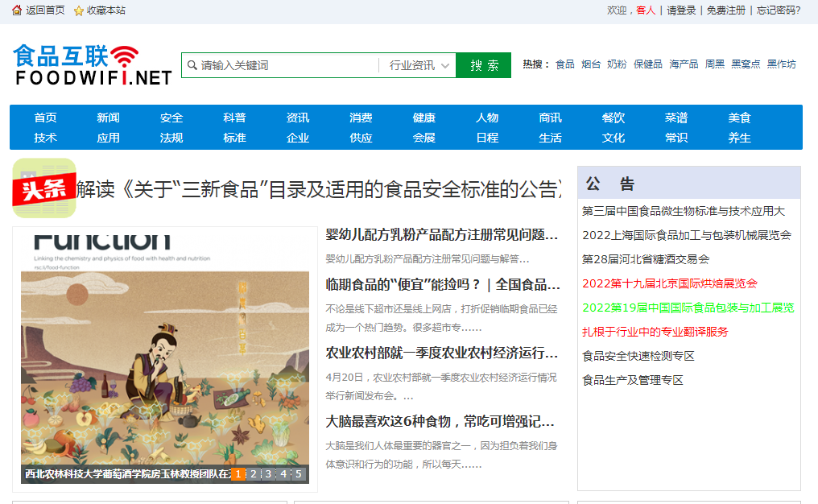Viewport: 818px width, 504px height.
Task: Choose 文化 from the navigation bar
Action: tap(613, 138)
